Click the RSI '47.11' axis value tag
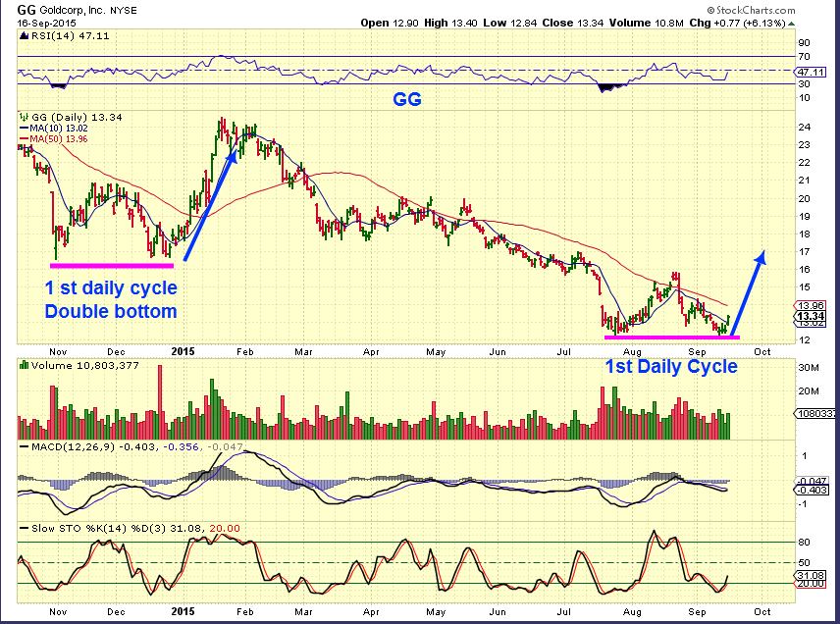 (x=810, y=72)
